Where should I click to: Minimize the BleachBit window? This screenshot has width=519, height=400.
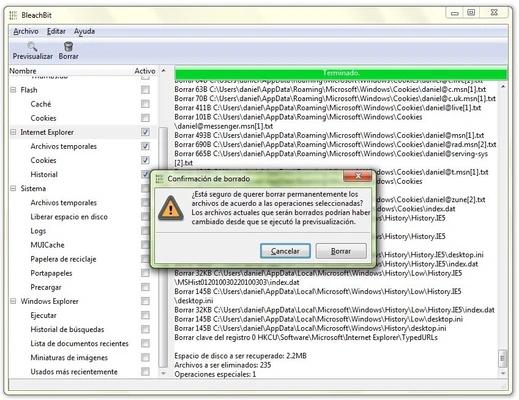(x=455, y=13)
